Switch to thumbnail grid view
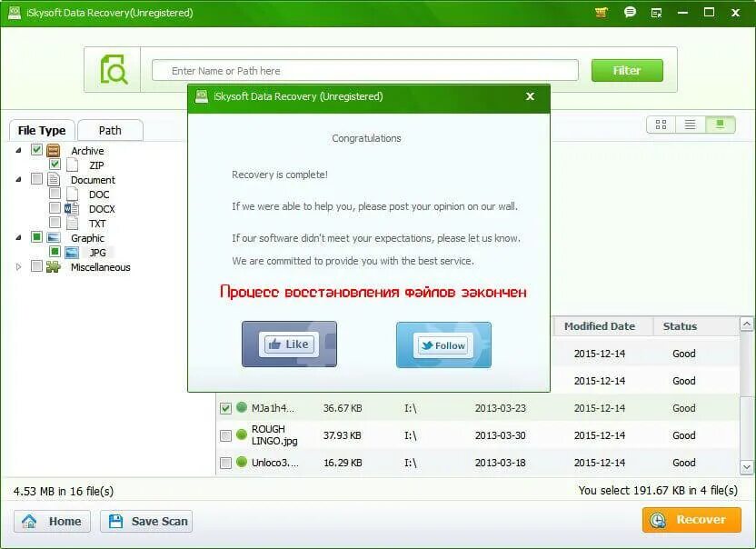The width and height of the screenshot is (756, 549). [x=661, y=125]
